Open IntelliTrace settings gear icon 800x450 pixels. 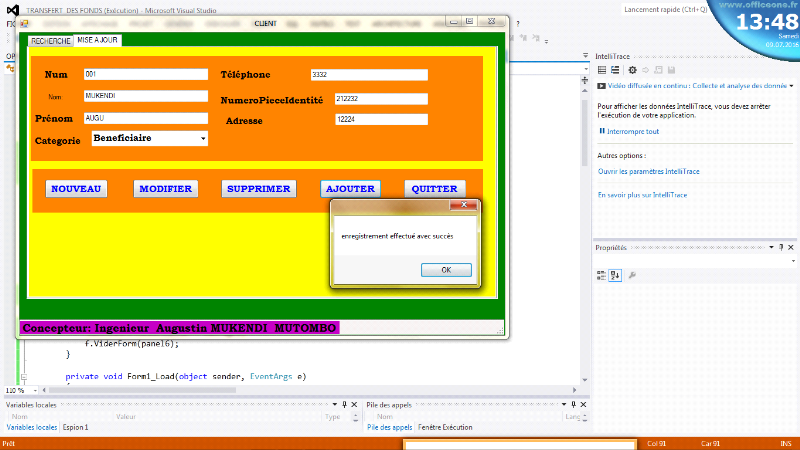(631, 70)
